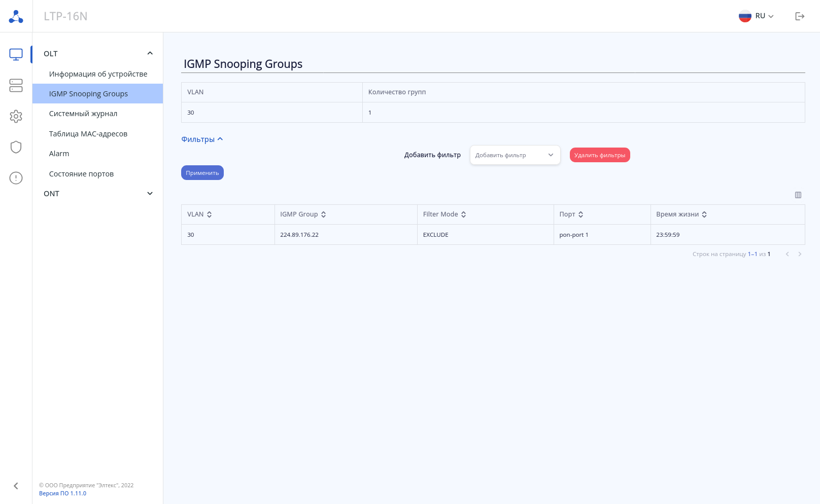Collapse the Фильтры section
This screenshot has height=504, width=820.
point(202,139)
